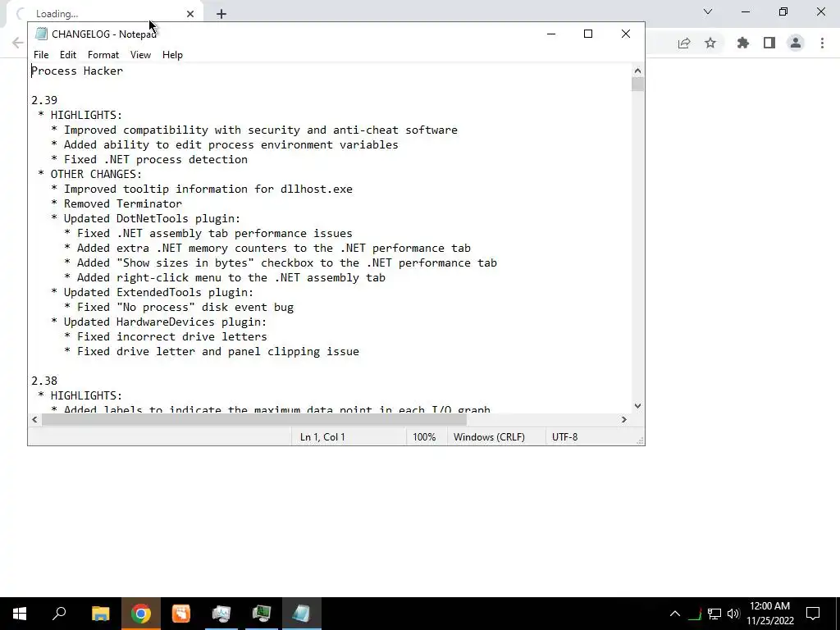Open Chrome profile avatar
This screenshot has height=630, width=840.
coord(796,43)
